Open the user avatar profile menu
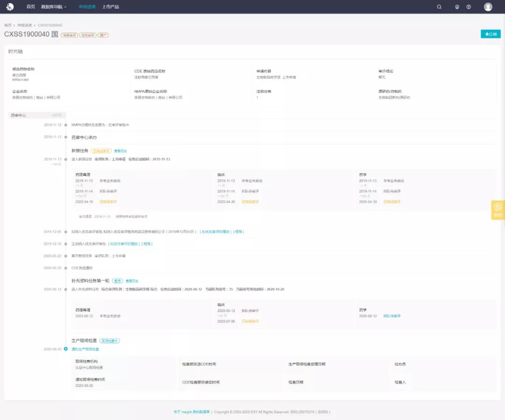 488,7
